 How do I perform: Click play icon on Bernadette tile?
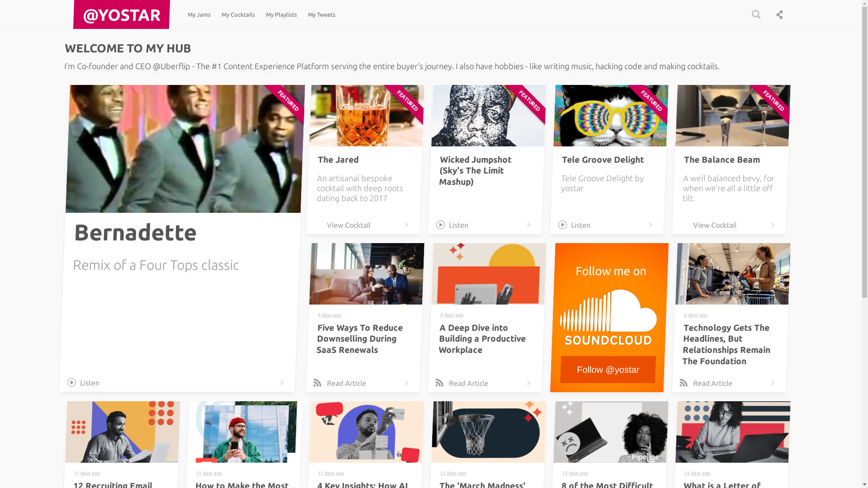click(x=71, y=383)
